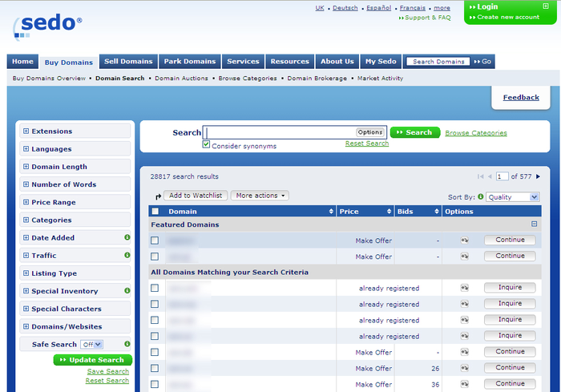Click Domain column sort arrows
The height and width of the screenshot is (392, 561).
click(x=331, y=212)
